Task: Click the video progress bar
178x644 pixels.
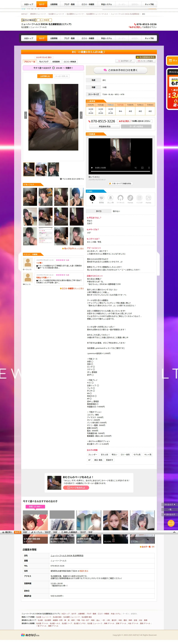Action: point(120,171)
